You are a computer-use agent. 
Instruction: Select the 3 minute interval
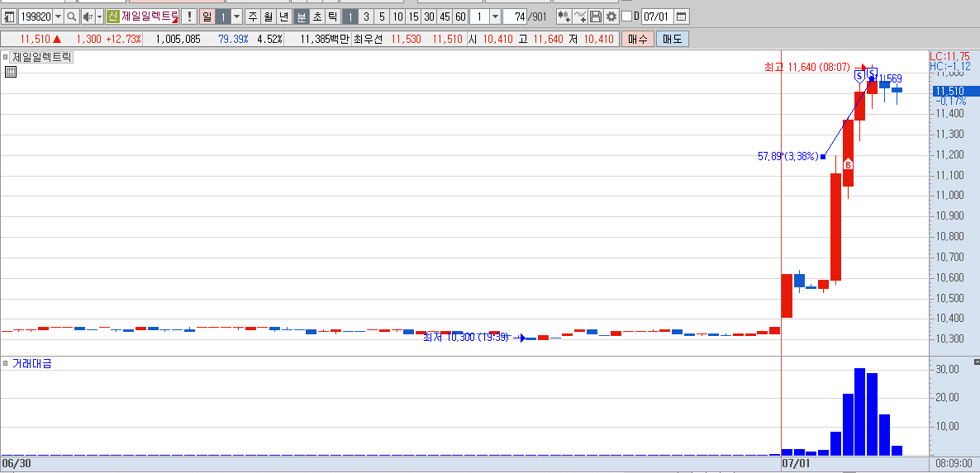click(x=366, y=17)
